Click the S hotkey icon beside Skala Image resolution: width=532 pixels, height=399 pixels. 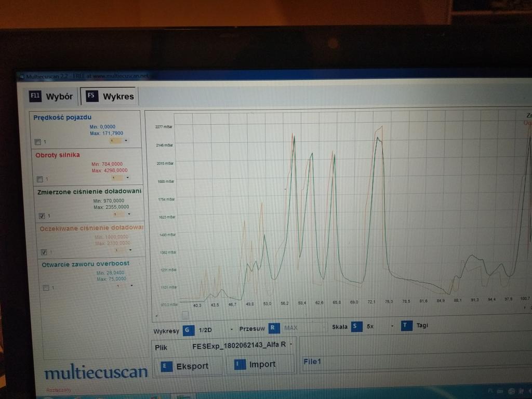pyautogui.click(x=356, y=326)
